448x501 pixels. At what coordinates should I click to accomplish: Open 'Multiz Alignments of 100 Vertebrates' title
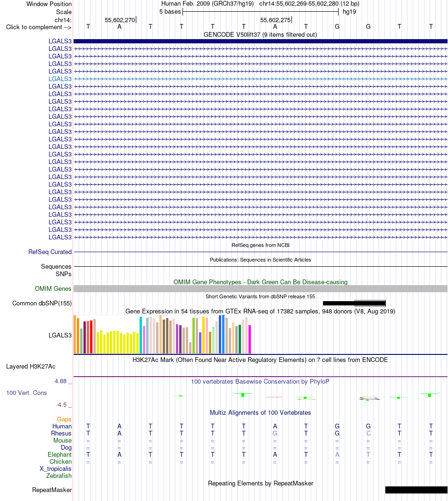coord(260,412)
